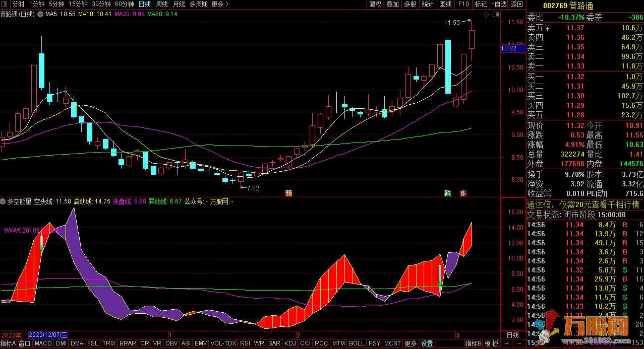
Task: Switch indicator to TRIX
Action: pos(109,343)
